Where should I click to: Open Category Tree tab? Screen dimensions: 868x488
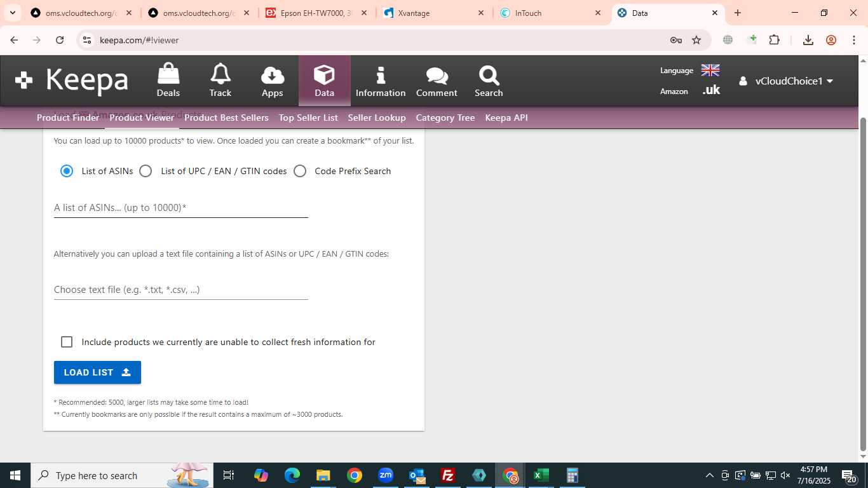445,118
